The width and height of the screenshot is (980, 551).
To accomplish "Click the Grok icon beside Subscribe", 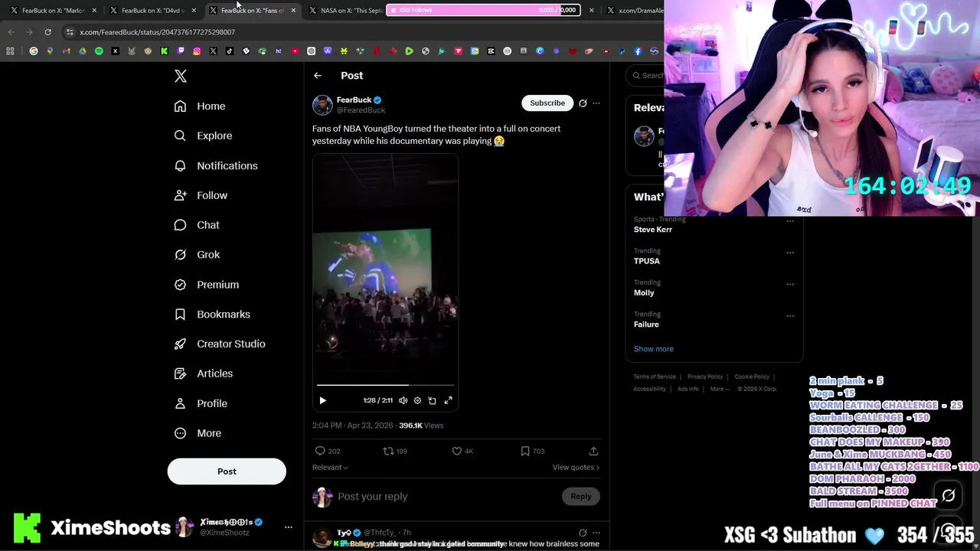I will 583,103.
